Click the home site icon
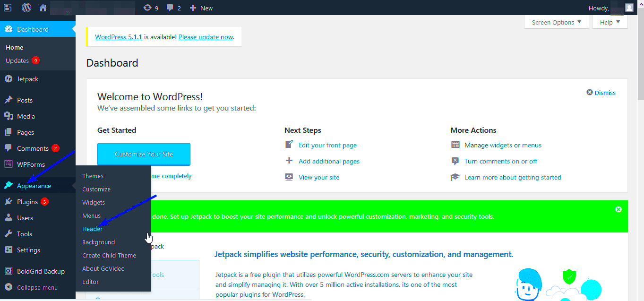This screenshot has height=301, width=644. pos(43,8)
